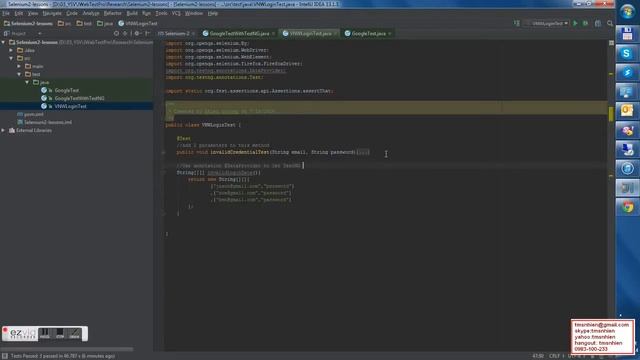Click Scroll from Source icon in Project panel

coord(117,33)
